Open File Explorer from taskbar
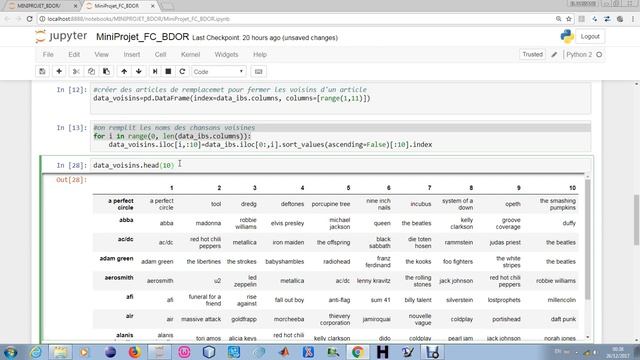This screenshot has width=640, height=360. pos(60,352)
